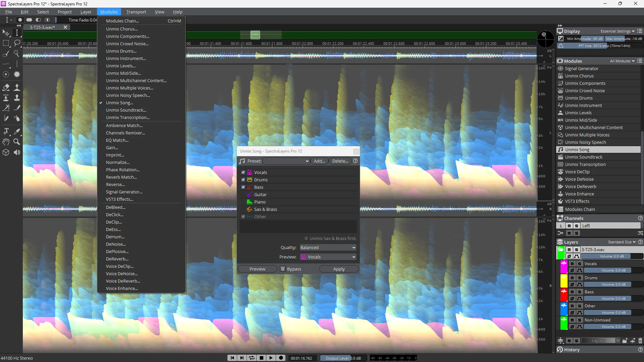
Task: Select the magic wand tool
Action: pos(17,54)
